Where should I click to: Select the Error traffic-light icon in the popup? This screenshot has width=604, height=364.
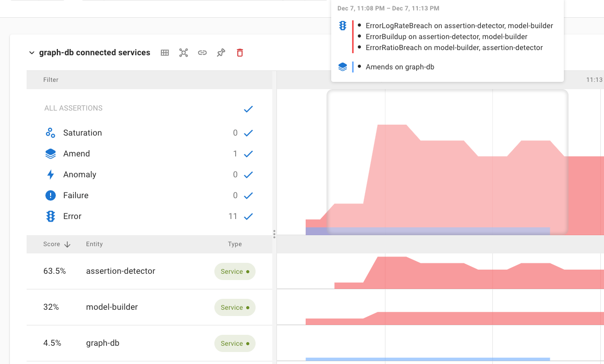coord(343,25)
